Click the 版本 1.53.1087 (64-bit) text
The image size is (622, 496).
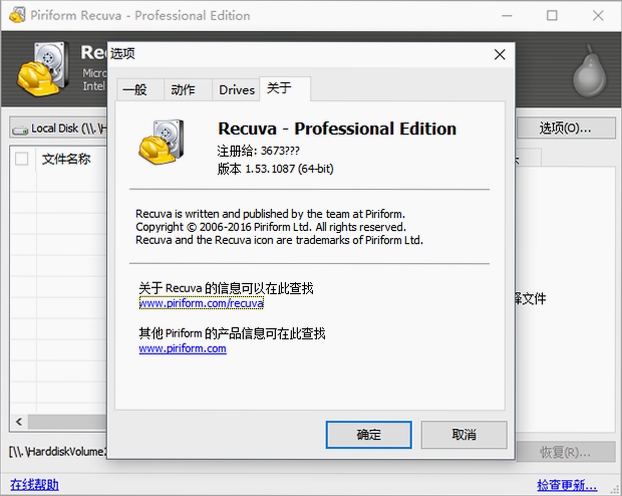pos(275,169)
